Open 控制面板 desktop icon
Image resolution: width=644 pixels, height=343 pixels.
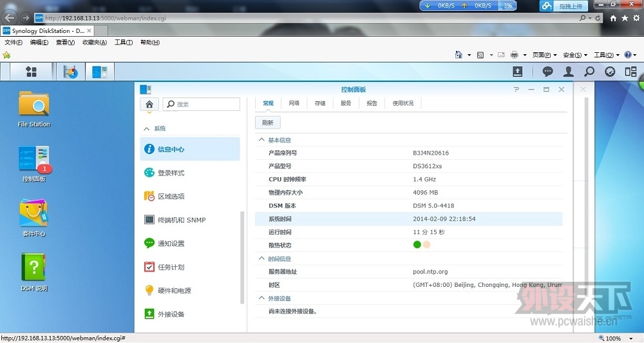(34, 164)
